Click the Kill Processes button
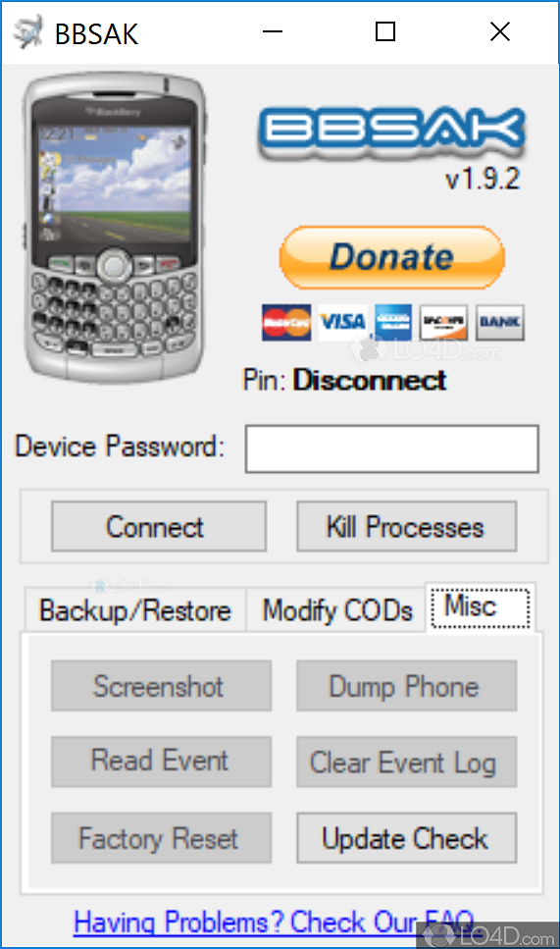This screenshot has height=949, width=560. click(x=406, y=527)
